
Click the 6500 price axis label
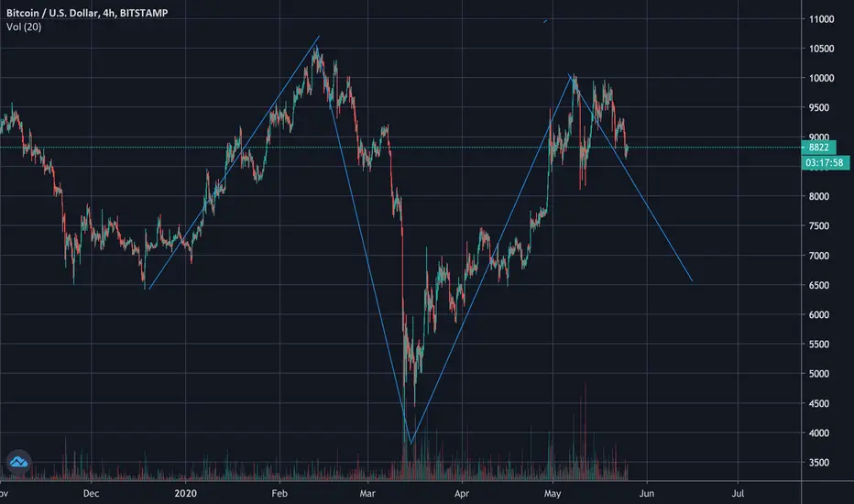tap(819, 285)
